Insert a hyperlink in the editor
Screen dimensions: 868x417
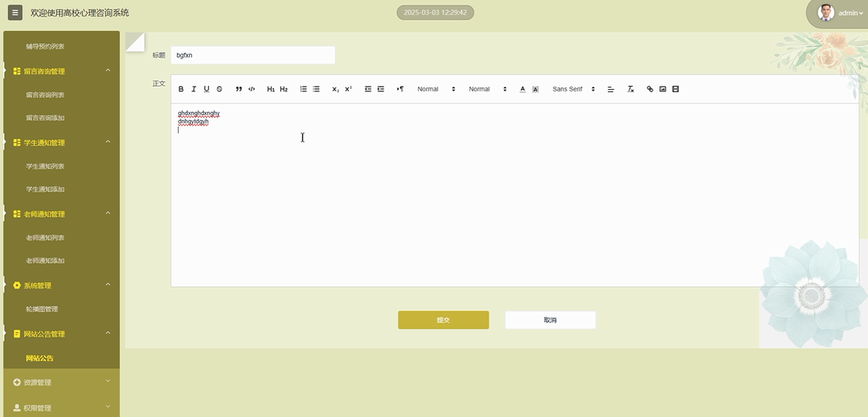click(650, 89)
